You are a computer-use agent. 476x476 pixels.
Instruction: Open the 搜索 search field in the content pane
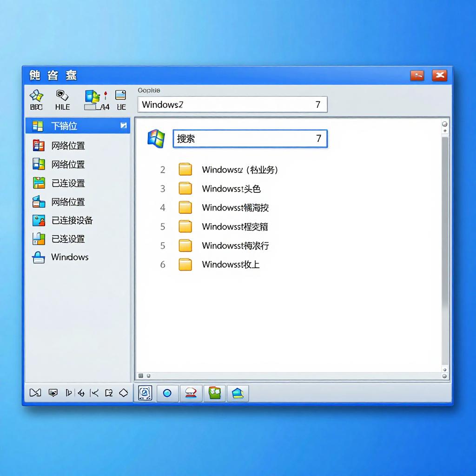[x=250, y=139]
